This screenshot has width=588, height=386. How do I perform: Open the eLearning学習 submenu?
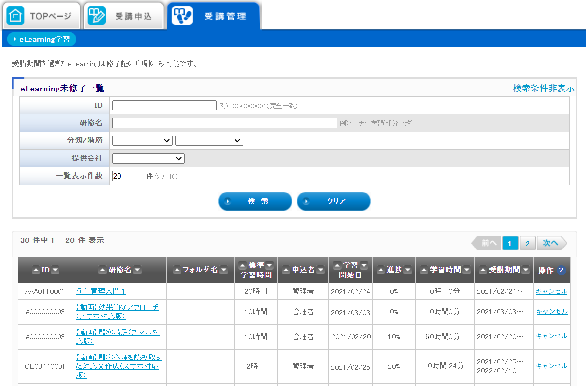[x=42, y=39]
